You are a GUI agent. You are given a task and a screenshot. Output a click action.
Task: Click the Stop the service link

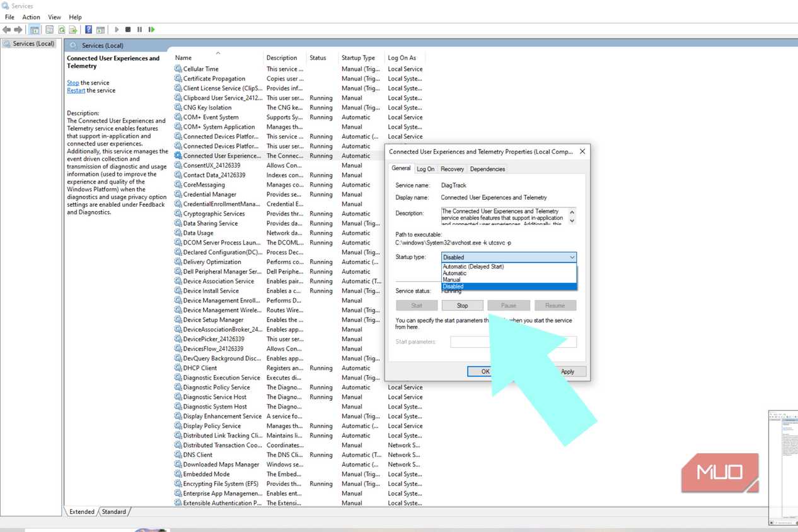point(73,83)
